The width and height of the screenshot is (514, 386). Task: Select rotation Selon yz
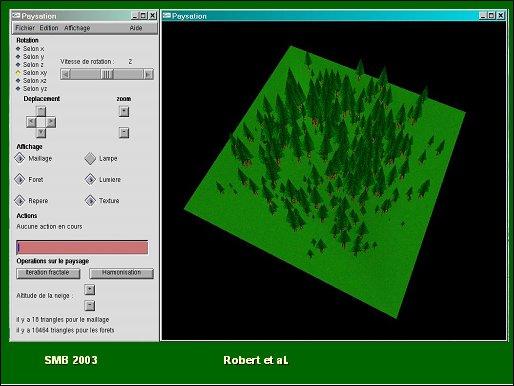point(31,89)
